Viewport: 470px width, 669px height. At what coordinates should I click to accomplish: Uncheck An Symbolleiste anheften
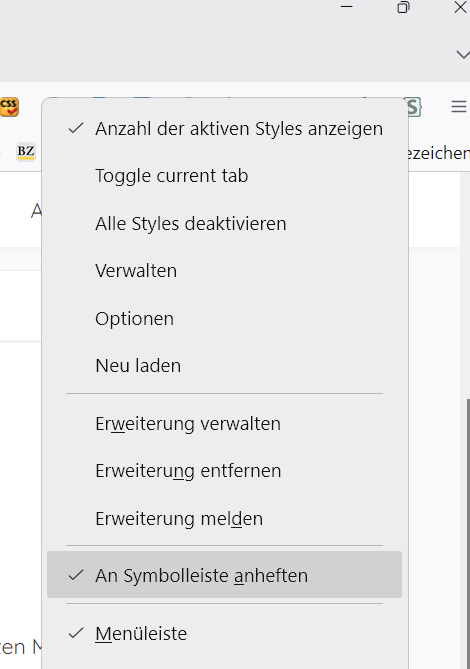[x=224, y=575]
